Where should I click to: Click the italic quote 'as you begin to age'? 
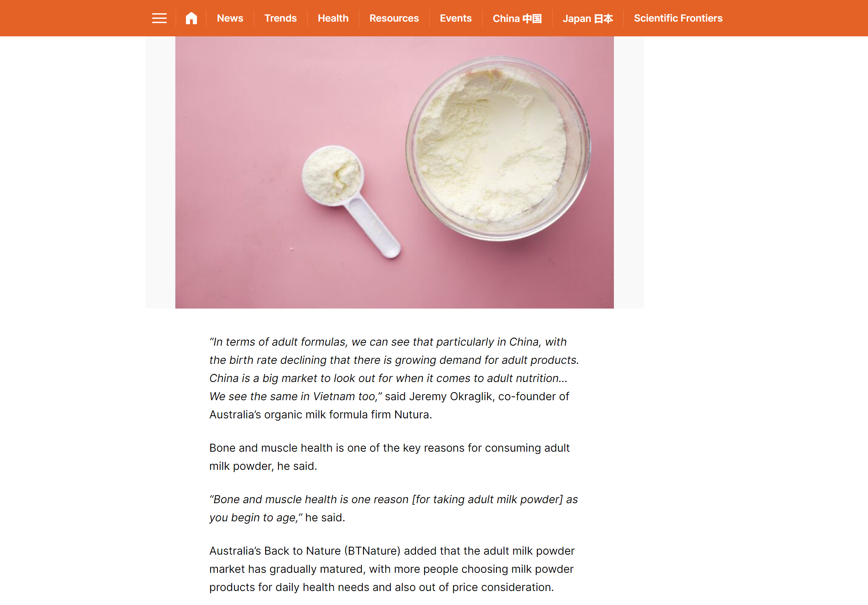tap(393, 508)
